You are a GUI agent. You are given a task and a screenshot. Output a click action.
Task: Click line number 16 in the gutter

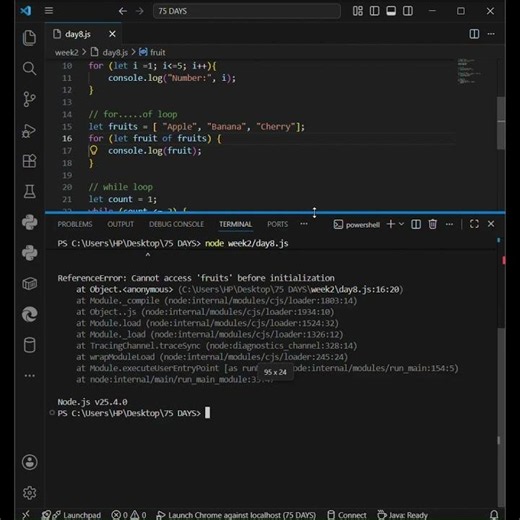coord(67,138)
